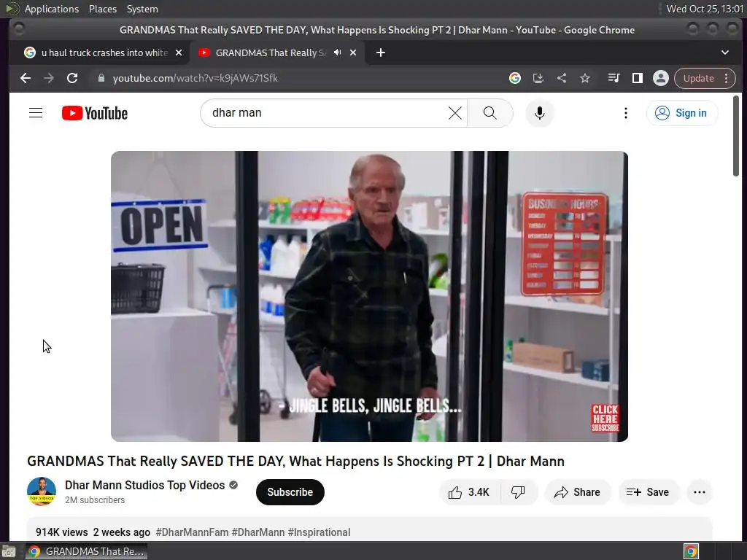Image resolution: width=747 pixels, height=560 pixels.
Task: Open a new tab with plus button
Action: click(380, 52)
